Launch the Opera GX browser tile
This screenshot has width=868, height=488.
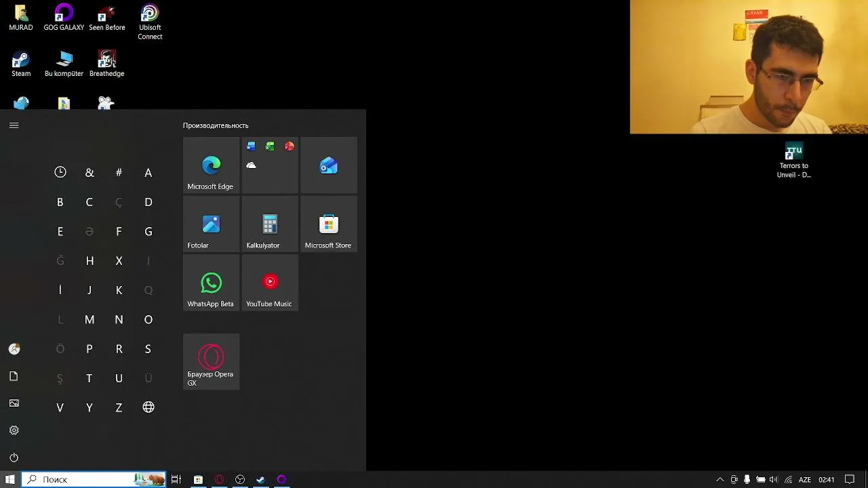pos(211,362)
